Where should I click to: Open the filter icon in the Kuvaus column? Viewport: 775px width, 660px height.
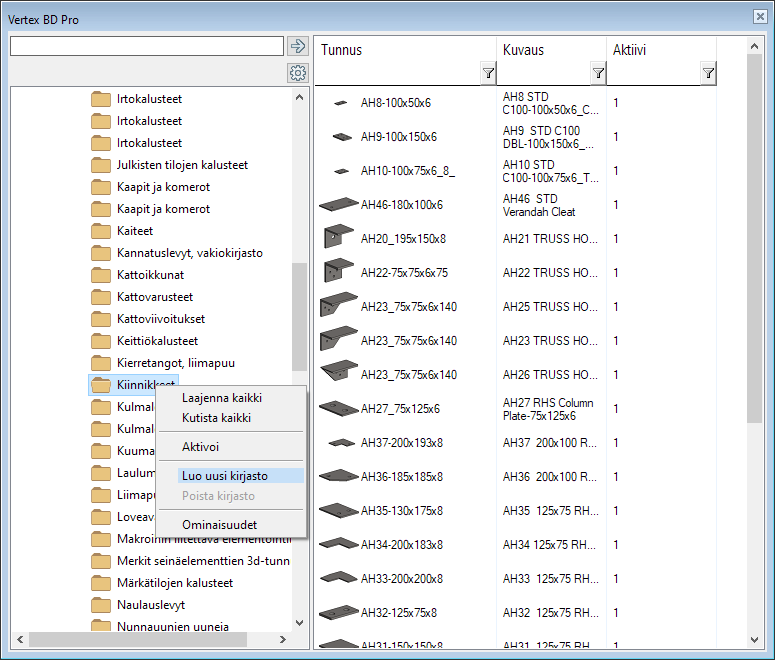597,73
